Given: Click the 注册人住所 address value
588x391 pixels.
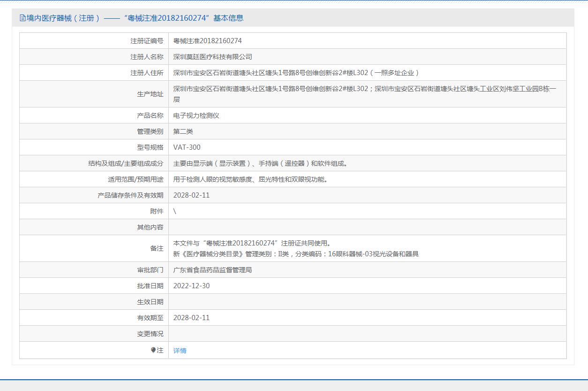Looking at the screenshot, I should click(296, 73).
